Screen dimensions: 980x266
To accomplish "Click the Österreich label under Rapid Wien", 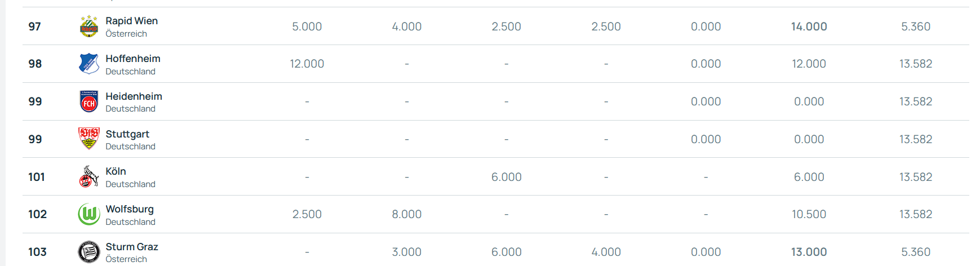I will click(x=126, y=34).
